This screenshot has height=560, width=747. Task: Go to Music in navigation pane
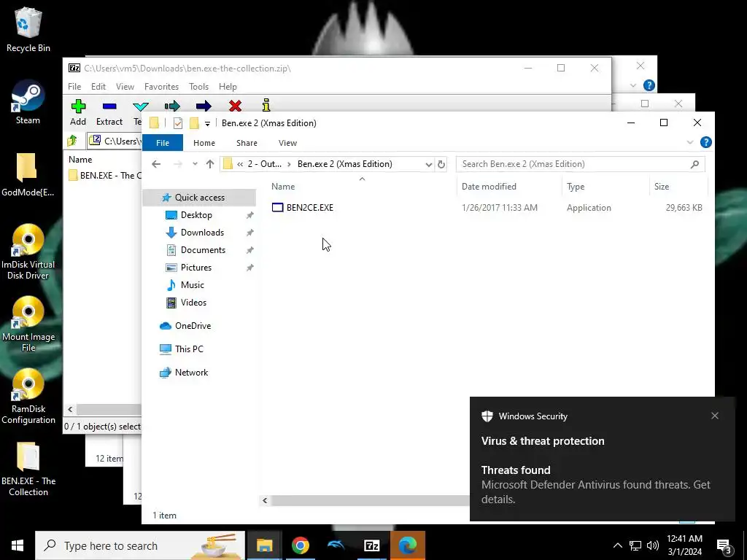[192, 285]
